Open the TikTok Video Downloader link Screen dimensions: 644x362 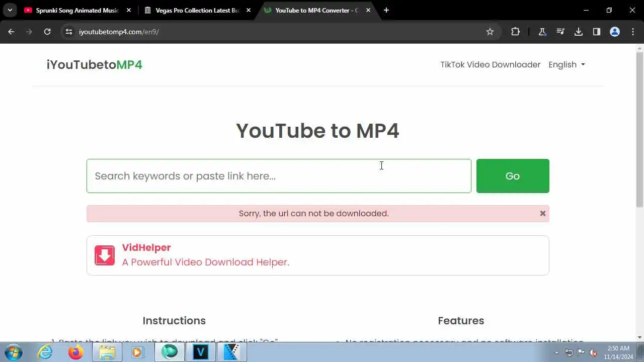coord(490,64)
